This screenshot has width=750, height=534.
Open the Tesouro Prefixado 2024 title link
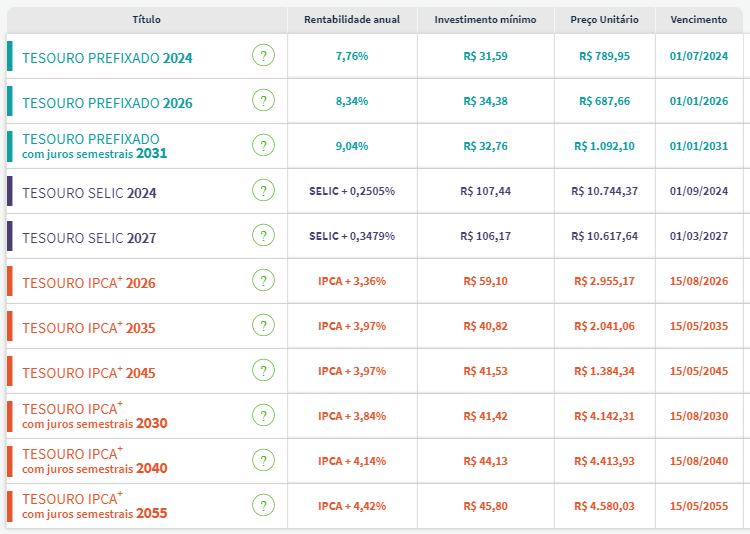pyautogui.click(x=107, y=58)
